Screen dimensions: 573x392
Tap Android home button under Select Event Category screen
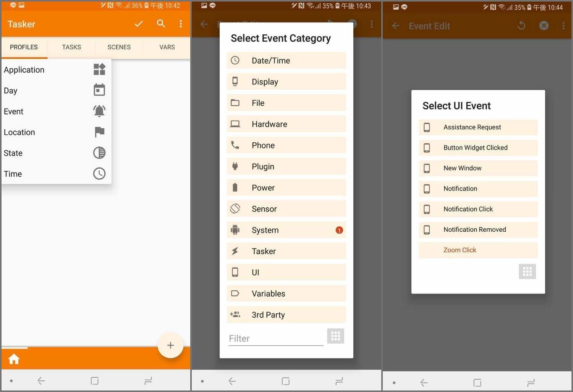point(286,381)
